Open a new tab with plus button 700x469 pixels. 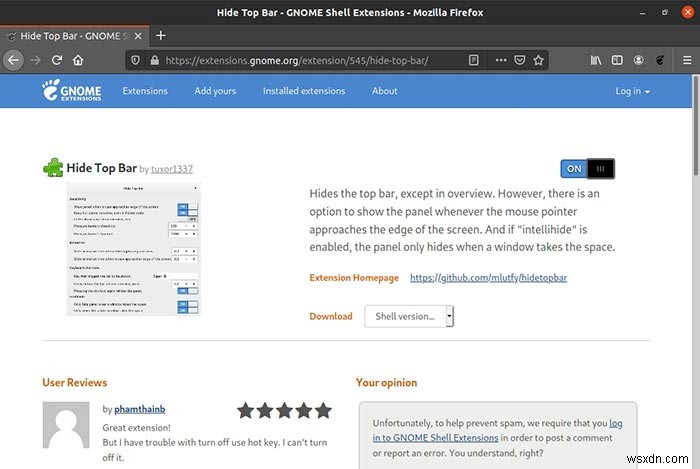pyautogui.click(x=161, y=35)
